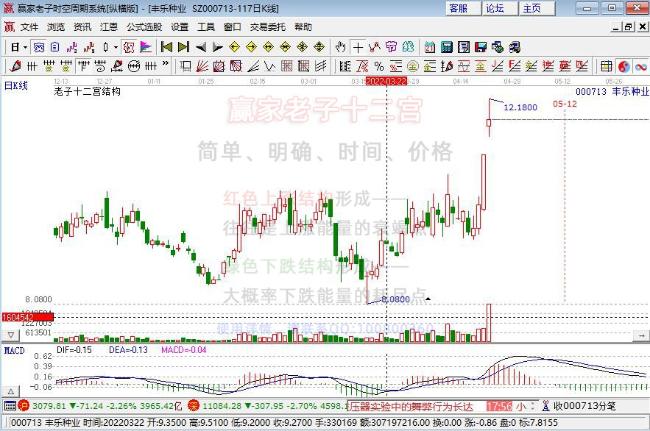
Task: Click the circular time-cycle icon in second toolbar
Action: (x=133, y=66)
